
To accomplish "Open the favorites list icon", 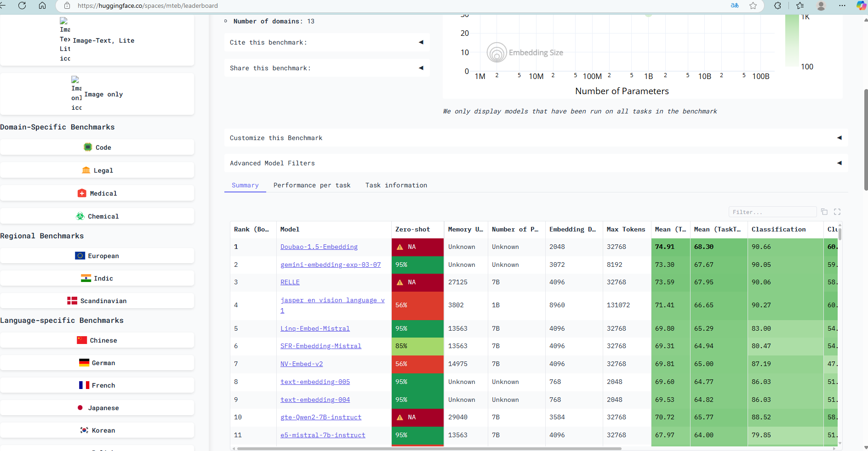I will (800, 6).
